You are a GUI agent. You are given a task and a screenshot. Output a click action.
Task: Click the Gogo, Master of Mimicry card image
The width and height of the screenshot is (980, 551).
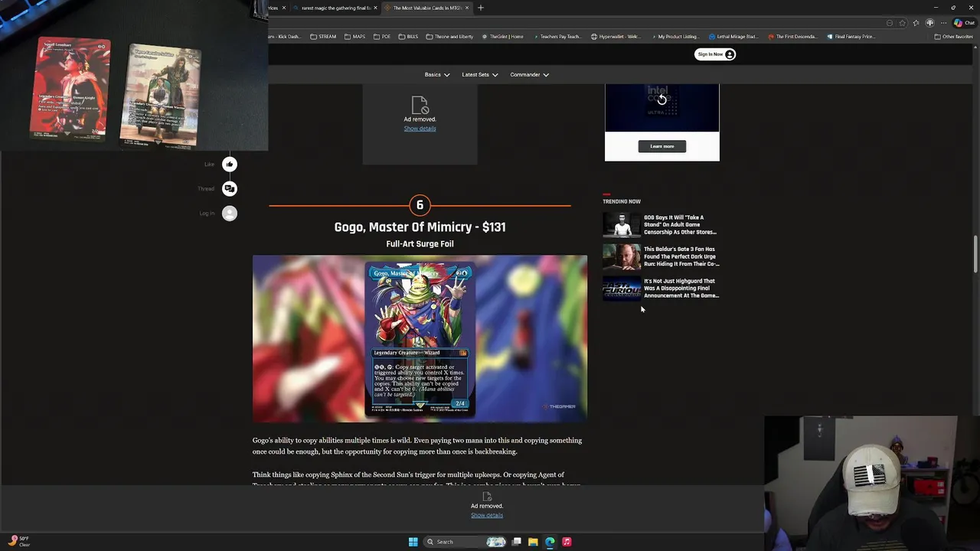420,339
